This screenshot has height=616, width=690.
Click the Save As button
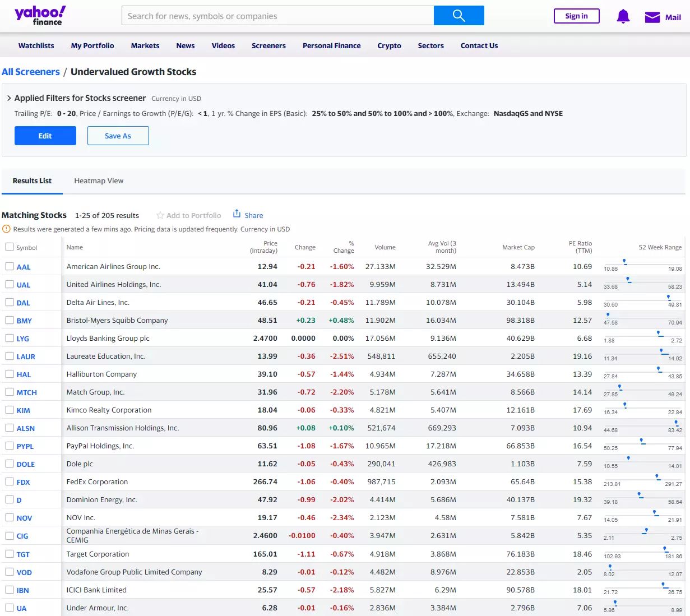tap(118, 136)
